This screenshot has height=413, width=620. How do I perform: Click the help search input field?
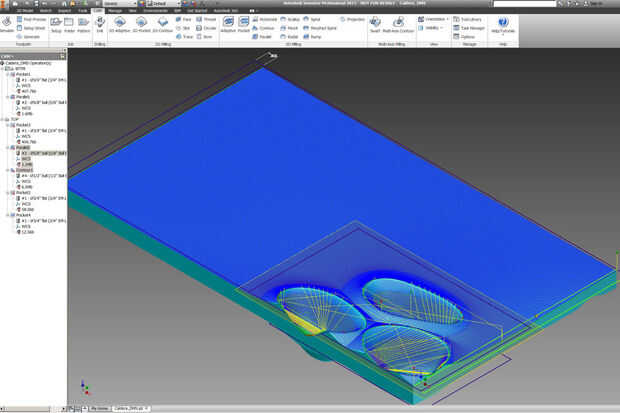click(525, 4)
